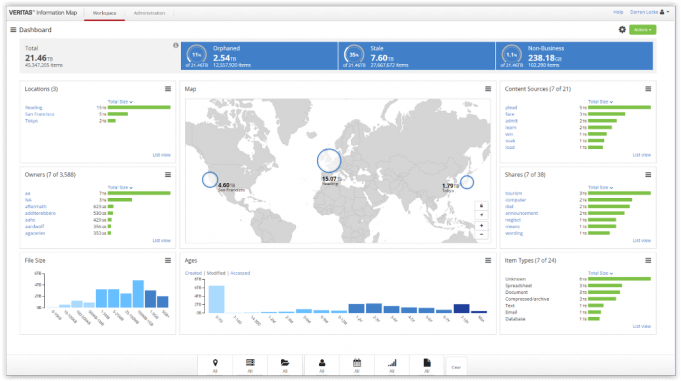Screen dimensions: 681x381
Task: Click the Spreadsheet item type row
Action: [578, 286]
